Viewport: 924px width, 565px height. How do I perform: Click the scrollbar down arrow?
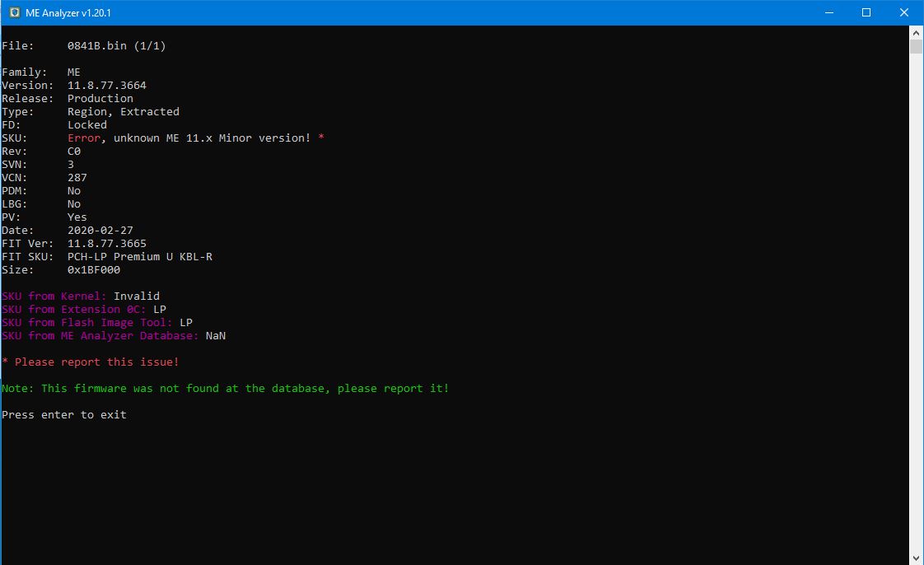(x=917, y=558)
